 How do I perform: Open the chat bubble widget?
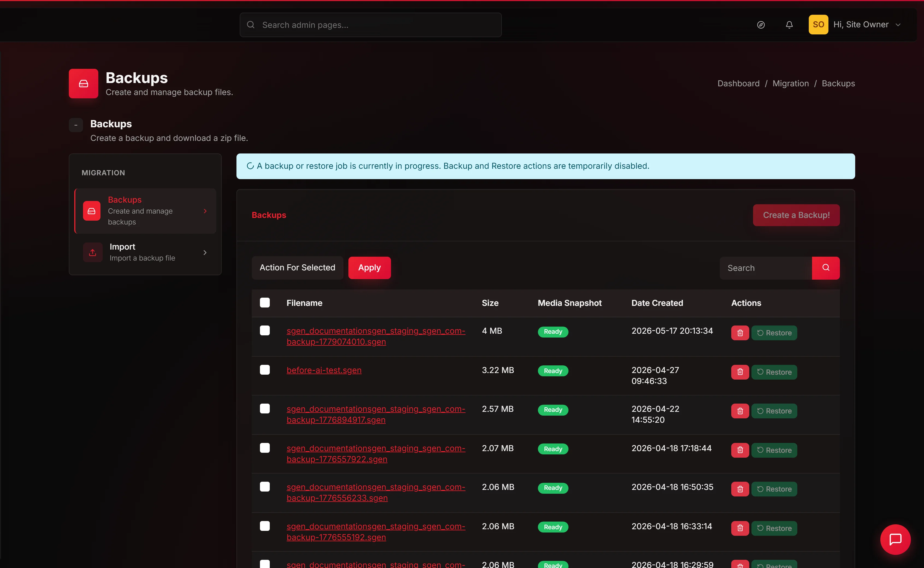pyautogui.click(x=895, y=539)
